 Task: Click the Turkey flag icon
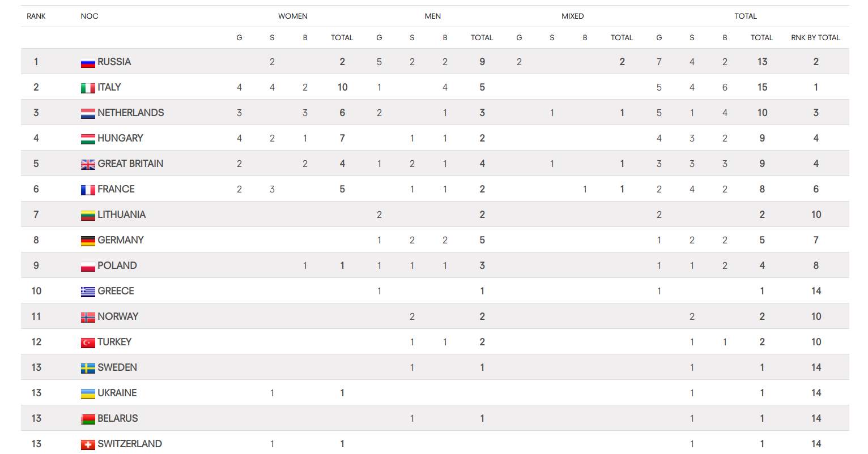[88, 343]
